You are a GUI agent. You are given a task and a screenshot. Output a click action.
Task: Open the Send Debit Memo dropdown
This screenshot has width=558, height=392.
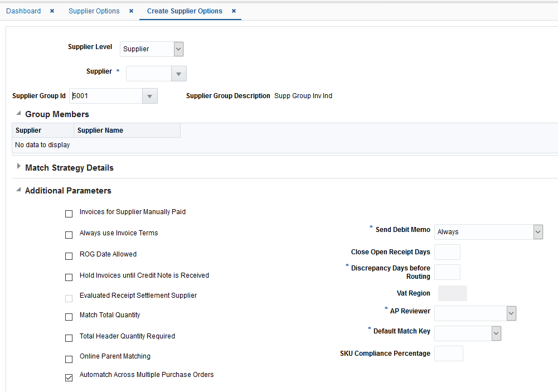[538, 231]
